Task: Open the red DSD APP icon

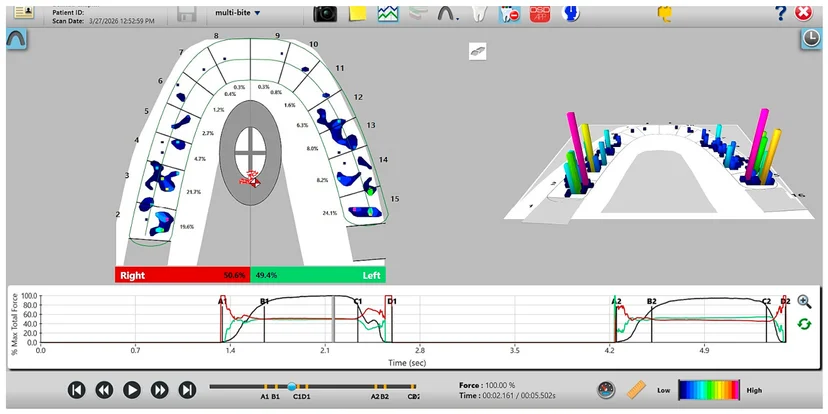Action: tap(540, 14)
